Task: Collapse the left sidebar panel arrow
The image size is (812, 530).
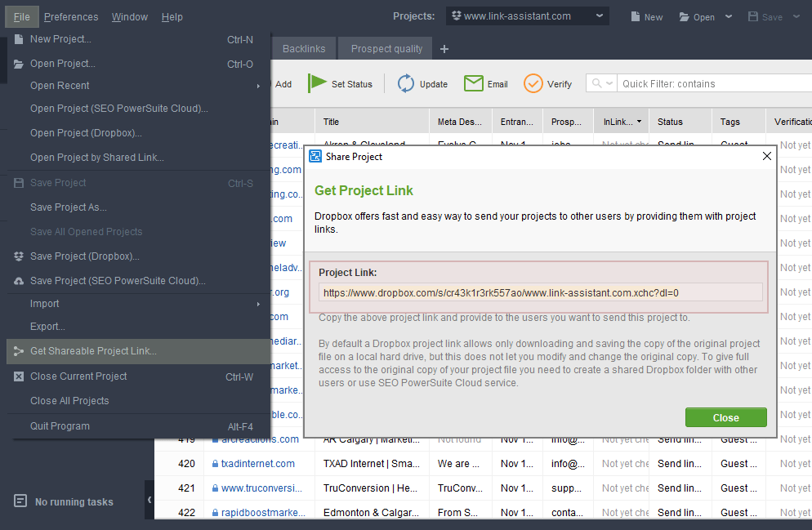Action: tap(149, 500)
